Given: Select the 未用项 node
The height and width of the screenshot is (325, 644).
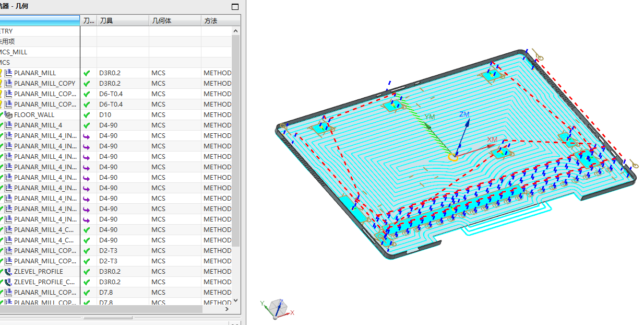Looking at the screenshot, I should click(x=7, y=41).
